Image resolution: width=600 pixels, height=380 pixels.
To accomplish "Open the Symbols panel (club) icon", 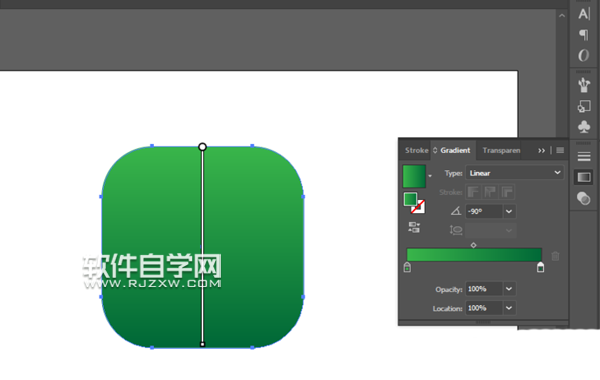I will 584,127.
